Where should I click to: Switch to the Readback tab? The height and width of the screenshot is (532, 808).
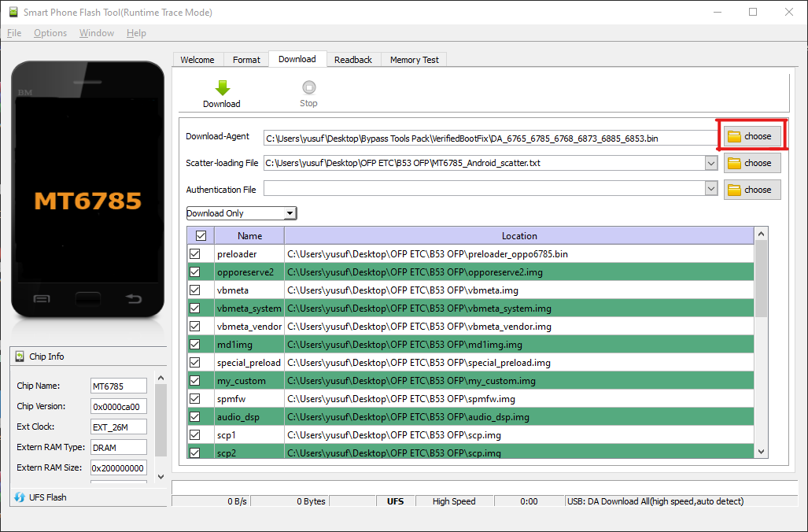point(353,60)
